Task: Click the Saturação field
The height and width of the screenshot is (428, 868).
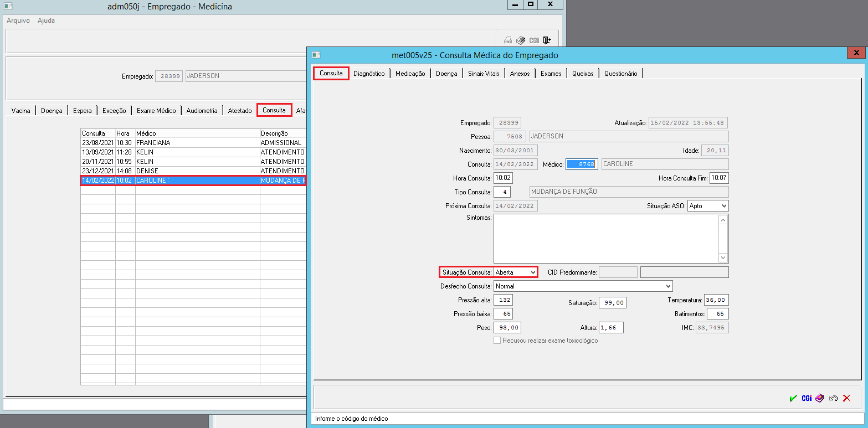Action: (612, 302)
